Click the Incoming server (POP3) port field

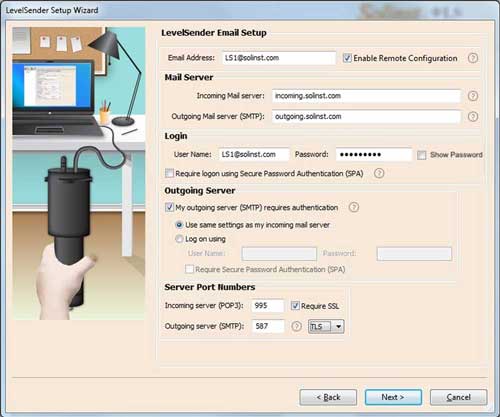[x=268, y=306]
